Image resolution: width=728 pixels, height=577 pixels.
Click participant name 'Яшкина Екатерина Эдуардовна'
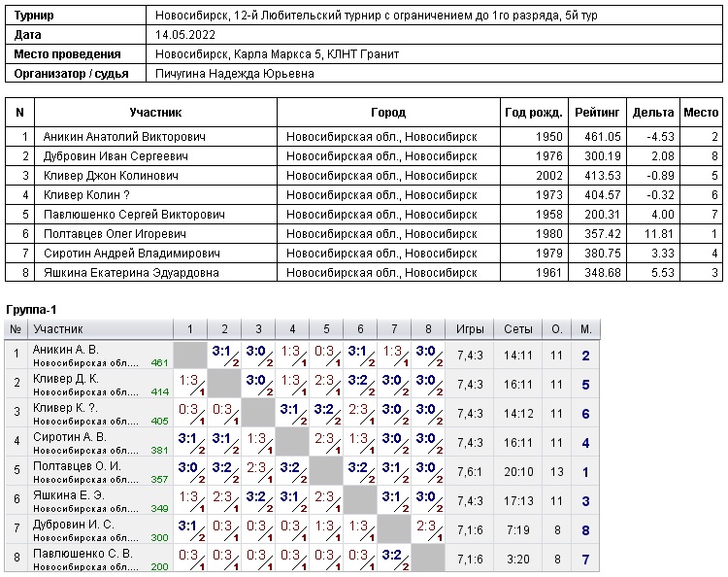pos(131,273)
